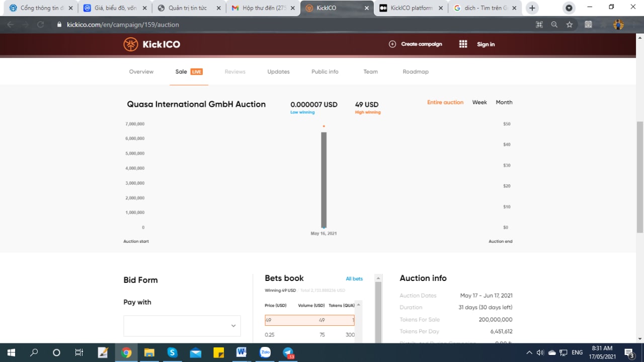The height and width of the screenshot is (362, 644).
Task: Open Sticky Notes from the taskbar
Action: click(x=218, y=352)
